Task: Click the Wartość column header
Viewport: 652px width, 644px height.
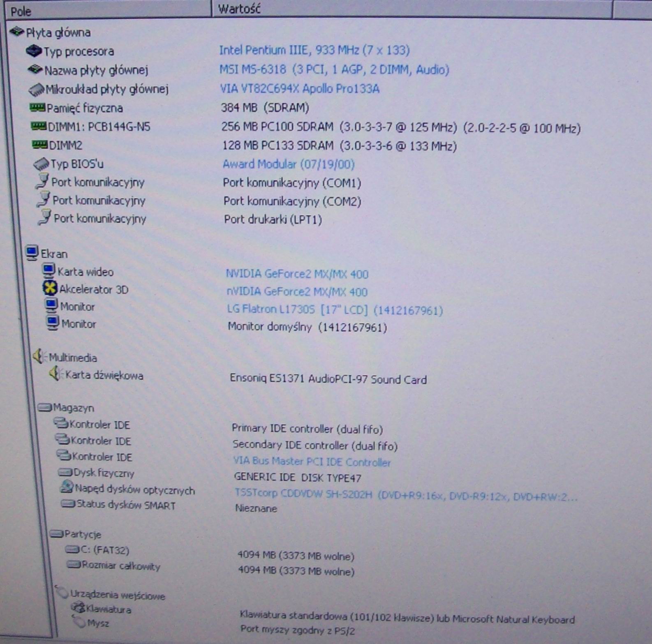Action: point(412,9)
